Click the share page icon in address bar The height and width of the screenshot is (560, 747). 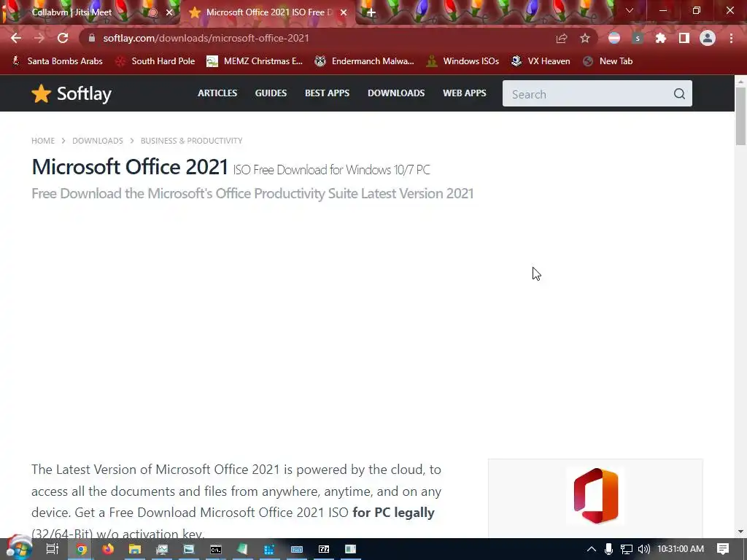pyautogui.click(x=562, y=38)
